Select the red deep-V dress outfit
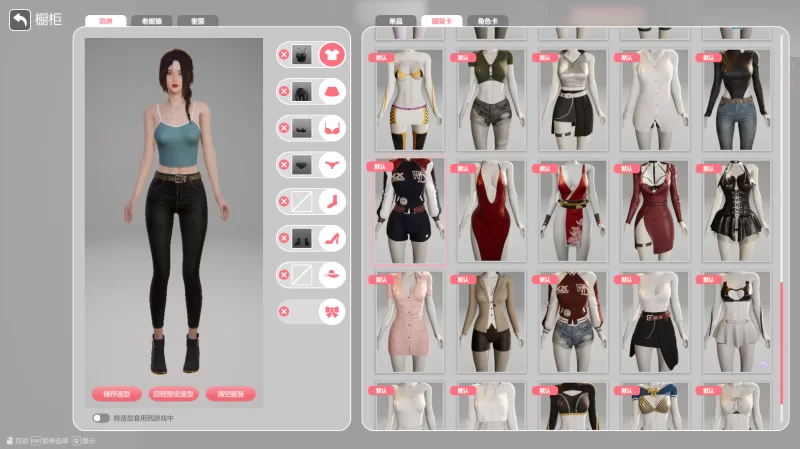This screenshot has width=800, height=449. 491,211
